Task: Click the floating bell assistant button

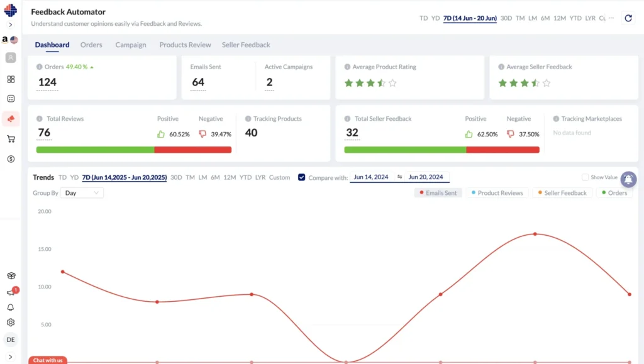Action: click(628, 179)
